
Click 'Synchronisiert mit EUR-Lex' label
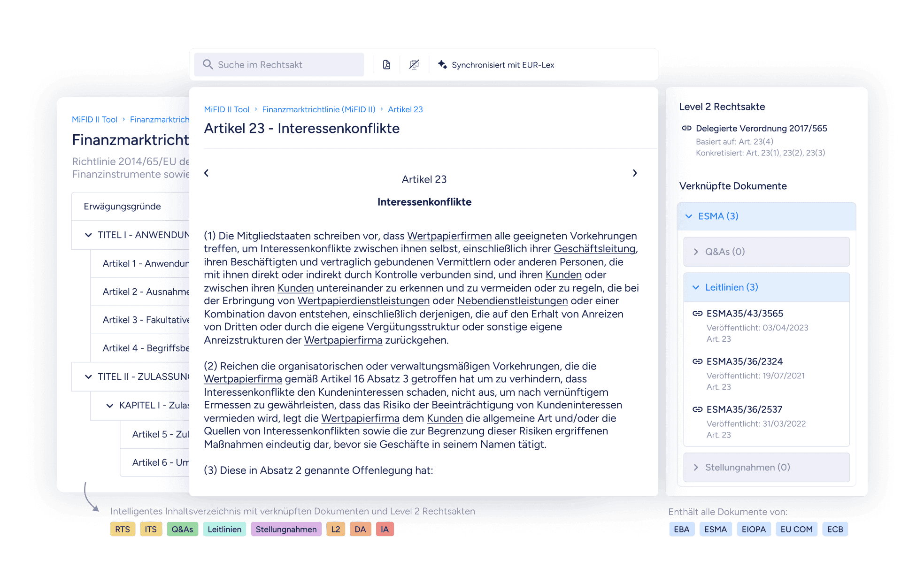(503, 65)
